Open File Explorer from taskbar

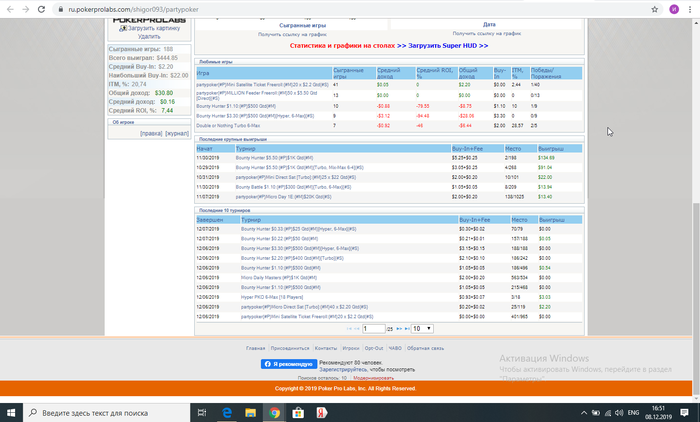coord(250,413)
